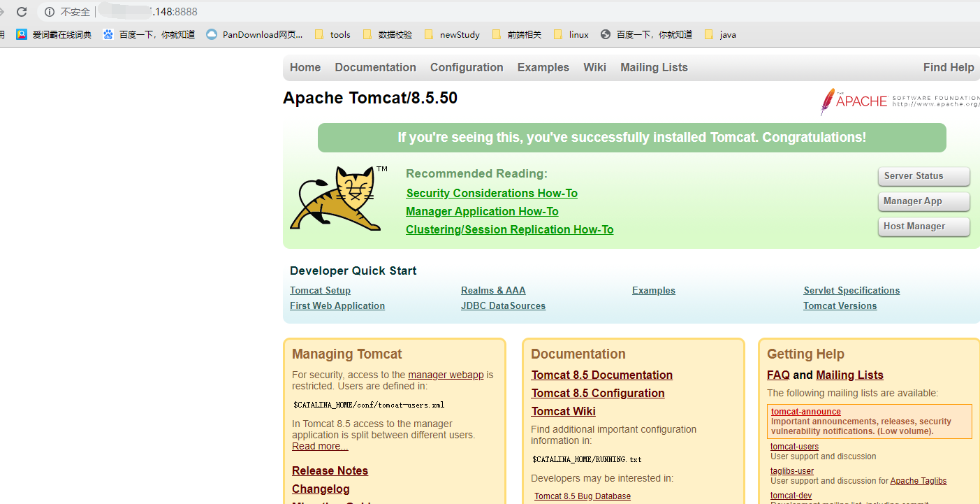Open the java bookmark folder
This screenshot has height=504, width=980.
click(720, 34)
